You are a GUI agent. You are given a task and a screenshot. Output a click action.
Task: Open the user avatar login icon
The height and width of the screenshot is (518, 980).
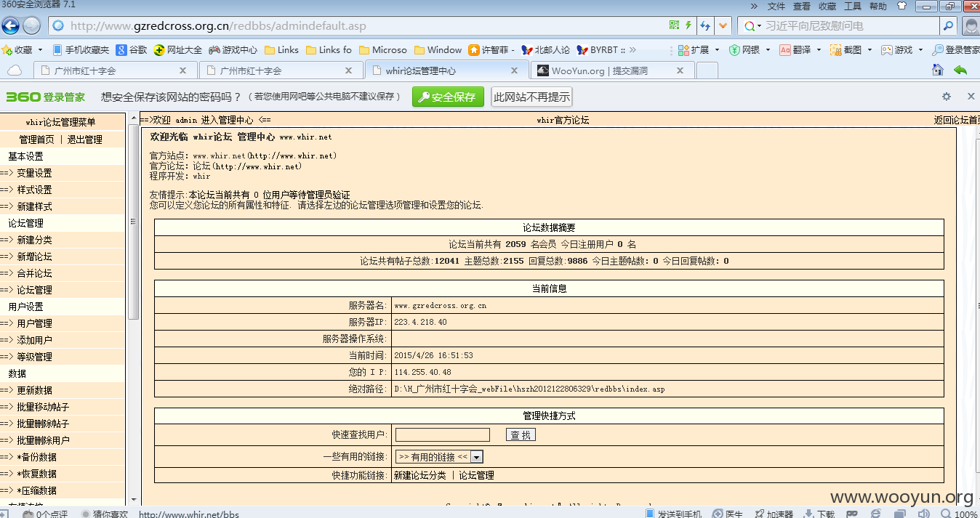coord(971,26)
